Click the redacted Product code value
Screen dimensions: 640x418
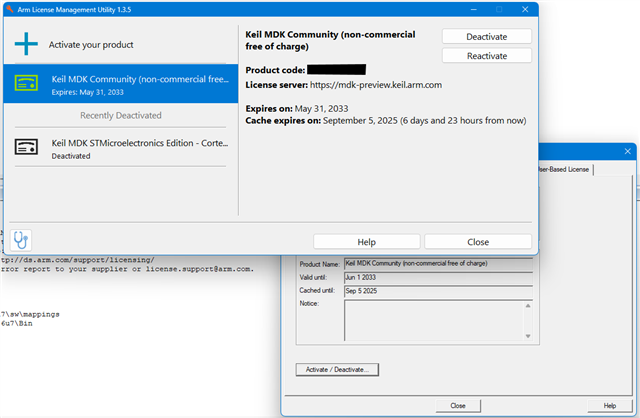336,70
